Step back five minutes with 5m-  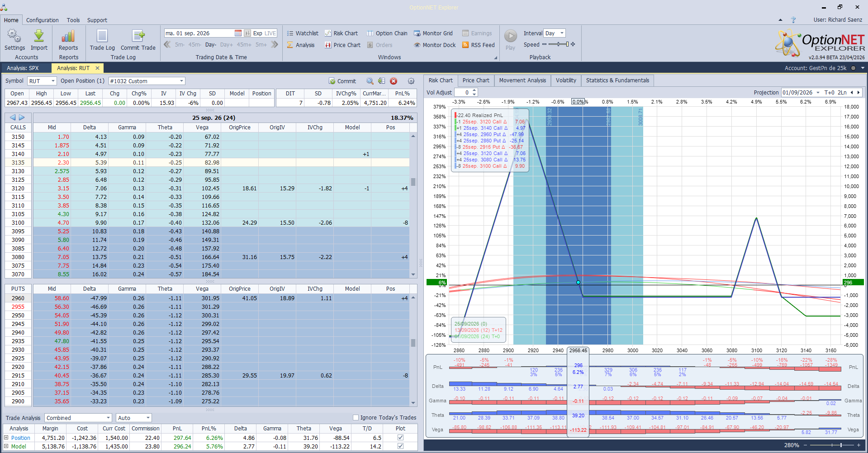point(180,44)
